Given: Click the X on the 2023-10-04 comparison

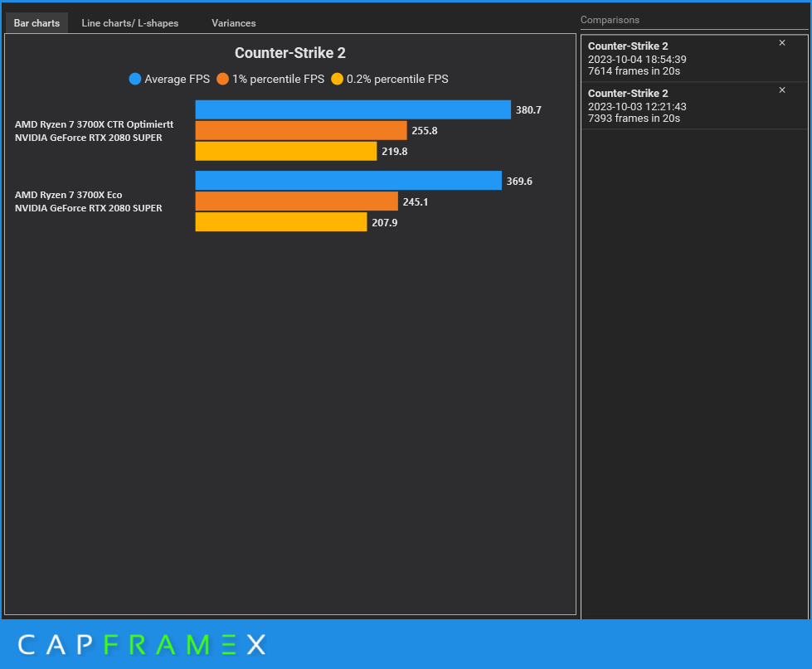Looking at the screenshot, I should click(x=781, y=42).
